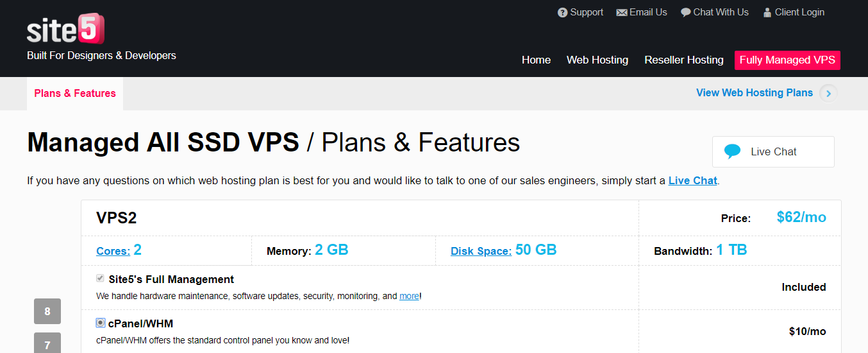The width and height of the screenshot is (868, 353).
Task: Toggle Site5's Full Management checkbox
Action: pyautogui.click(x=100, y=279)
